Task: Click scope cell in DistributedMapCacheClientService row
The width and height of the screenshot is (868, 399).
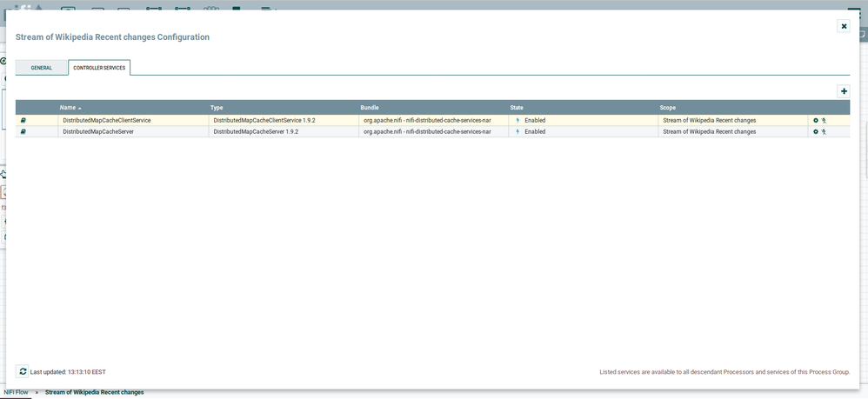Action: pos(733,120)
